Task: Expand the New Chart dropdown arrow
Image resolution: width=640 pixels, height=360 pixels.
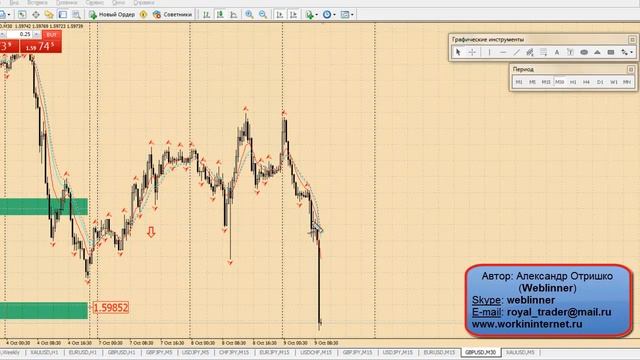Action: [x=9, y=15]
